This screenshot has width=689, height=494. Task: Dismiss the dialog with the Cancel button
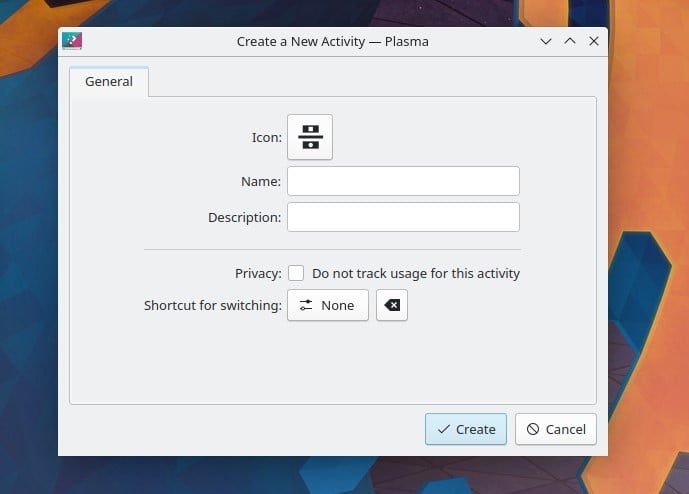pyautogui.click(x=556, y=429)
